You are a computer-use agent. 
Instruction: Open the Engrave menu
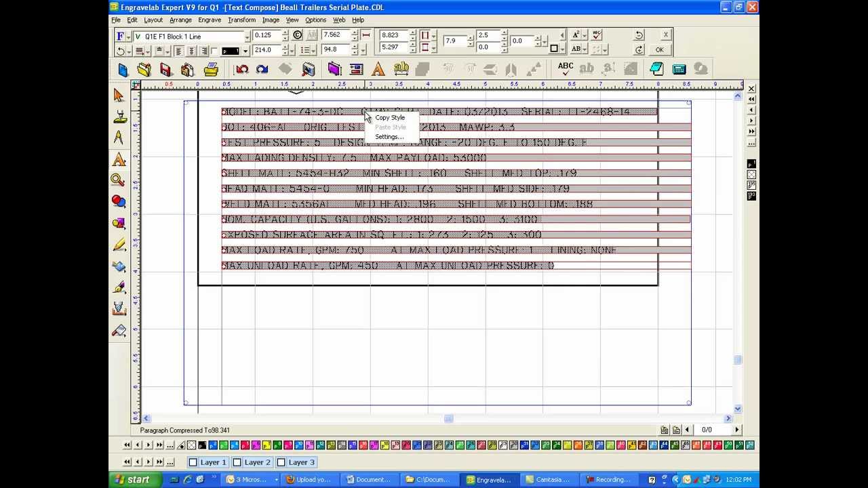(210, 20)
